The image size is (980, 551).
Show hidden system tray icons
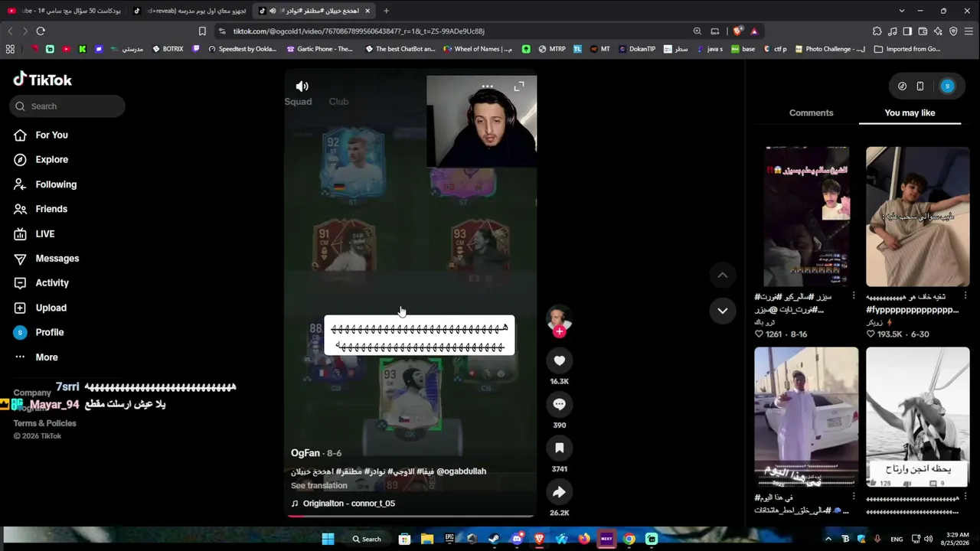[x=828, y=539]
